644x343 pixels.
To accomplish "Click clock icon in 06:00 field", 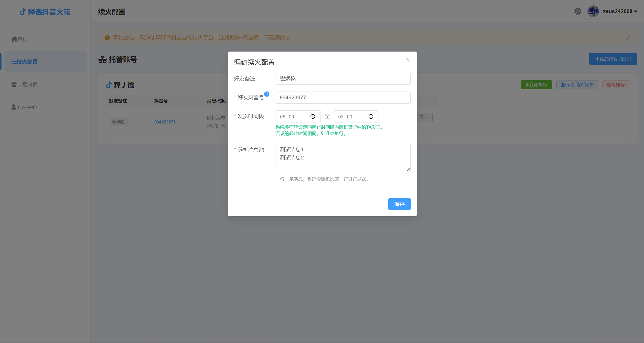I will coord(313,116).
